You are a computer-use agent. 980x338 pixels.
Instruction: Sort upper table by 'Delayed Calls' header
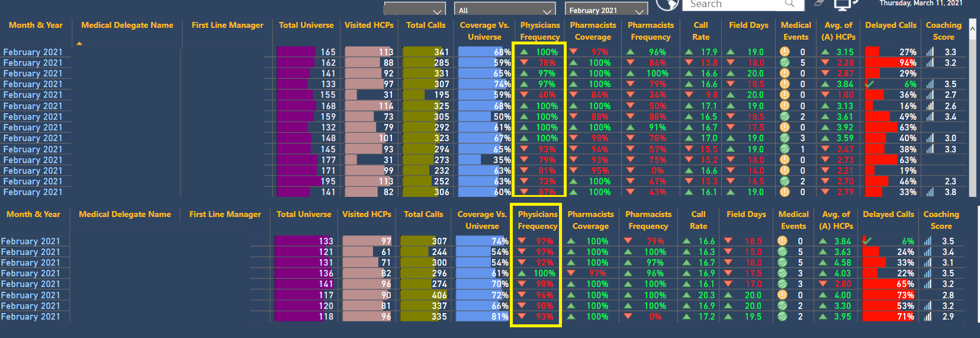pyautogui.click(x=891, y=25)
